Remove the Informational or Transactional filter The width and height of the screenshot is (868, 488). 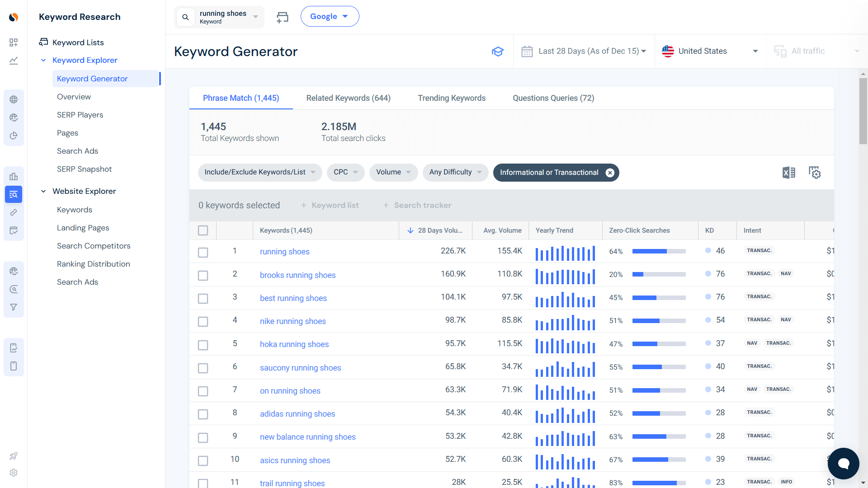click(x=610, y=172)
